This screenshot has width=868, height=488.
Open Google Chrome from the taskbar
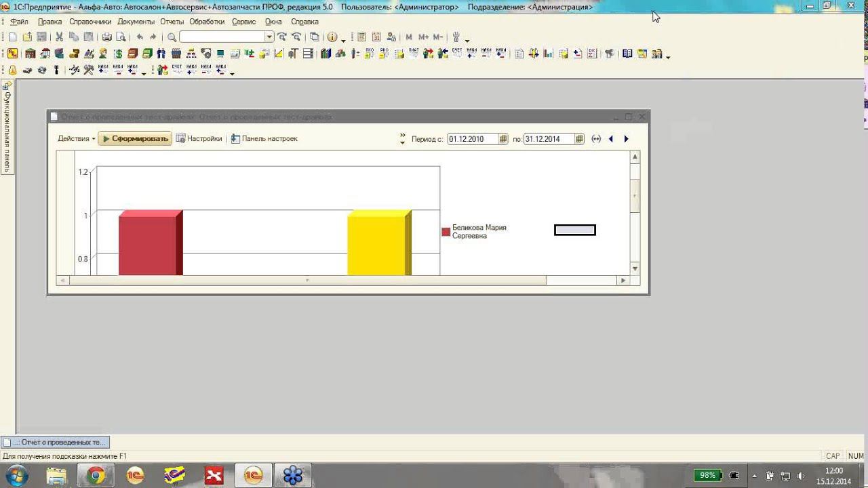pyautogui.click(x=96, y=476)
